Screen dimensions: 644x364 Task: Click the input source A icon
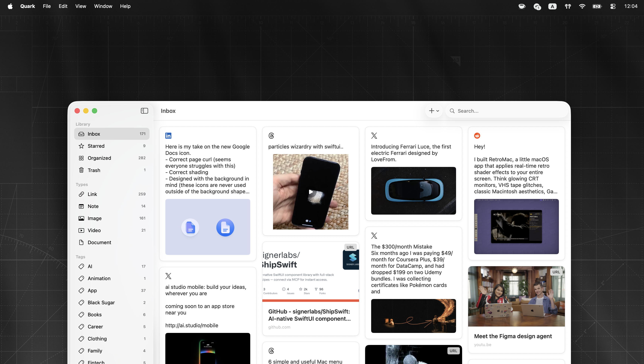tap(552, 6)
